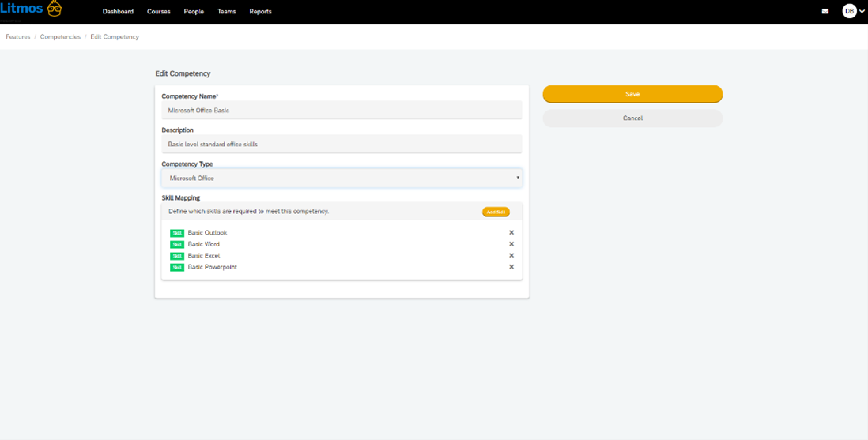Go to Competencies breadcrumb

click(60, 36)
